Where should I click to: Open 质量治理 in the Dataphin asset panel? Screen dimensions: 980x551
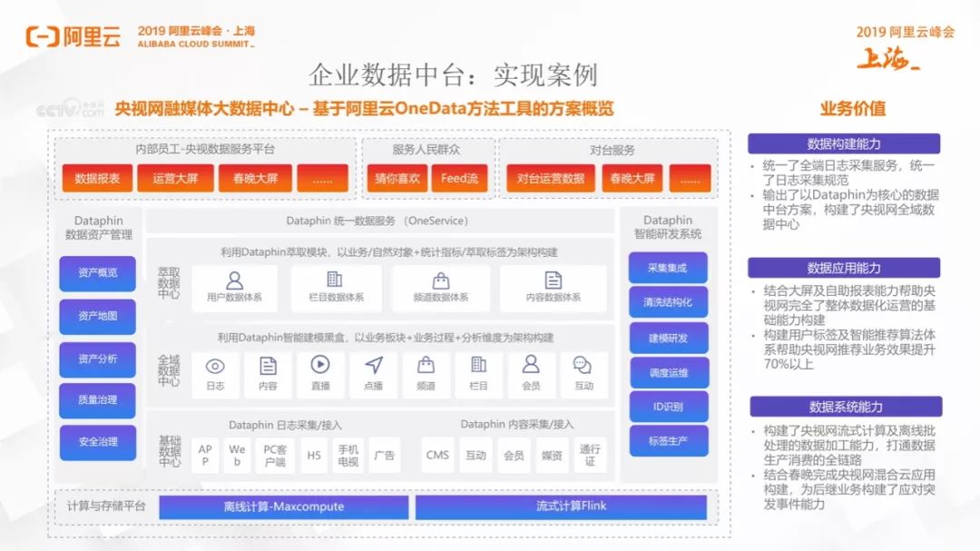pos(97,399)
